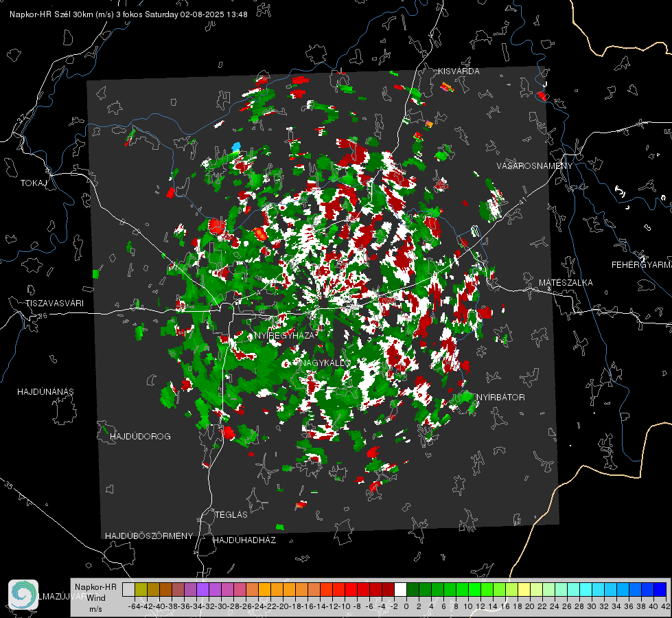The height and width of the screenshot is (618, 672).
Task: Select the NYÍREGYHÁZA city label
Action: tap(285, 335)
